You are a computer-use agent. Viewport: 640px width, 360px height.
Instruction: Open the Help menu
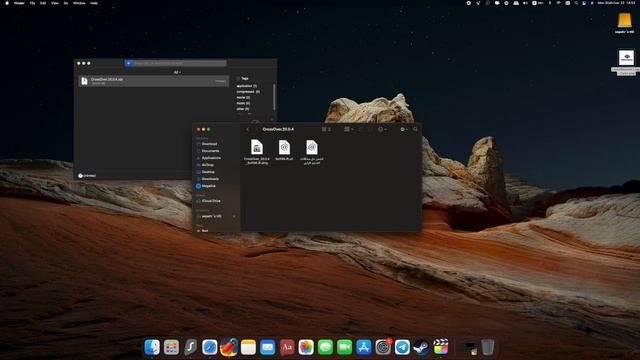click(94, 3)
